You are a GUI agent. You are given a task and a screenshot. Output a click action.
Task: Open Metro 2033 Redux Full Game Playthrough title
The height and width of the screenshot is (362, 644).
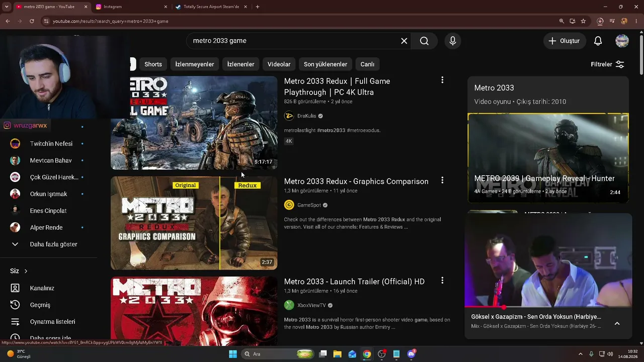click(337, 86)
